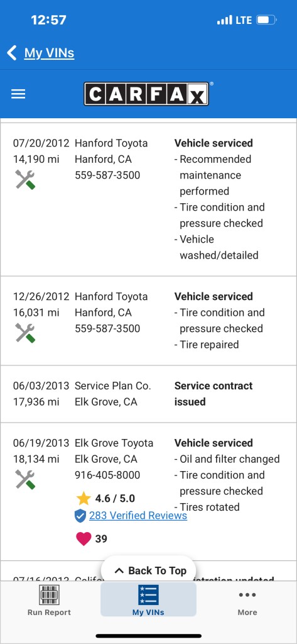Tap the gold star rating icon

pos(84,499)
